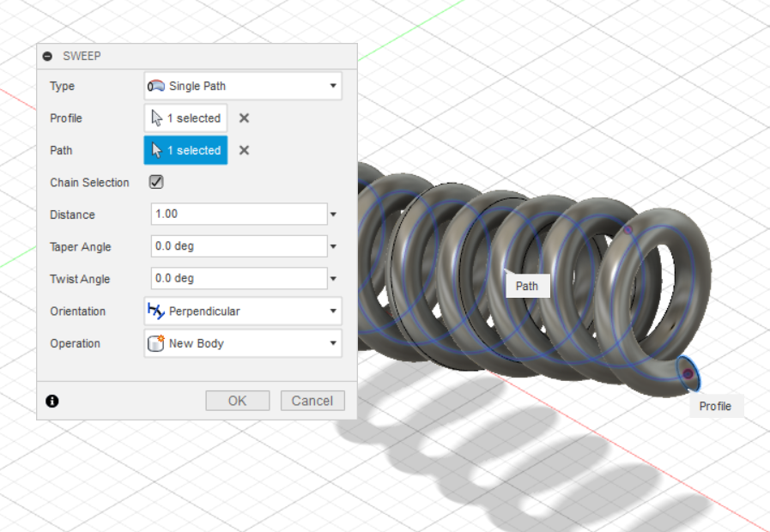Expand the Taper Angle dropdown arrow
The height and width of the screenshot is (532, 770).
[x=333, y=246]
